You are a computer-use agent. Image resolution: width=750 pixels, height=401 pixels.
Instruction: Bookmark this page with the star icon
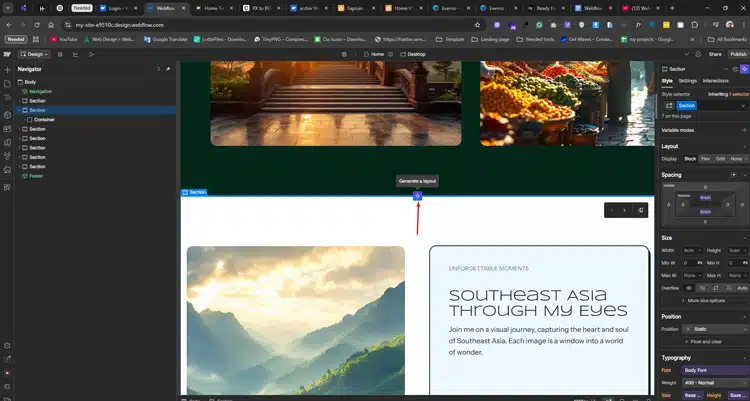point(477,25)
